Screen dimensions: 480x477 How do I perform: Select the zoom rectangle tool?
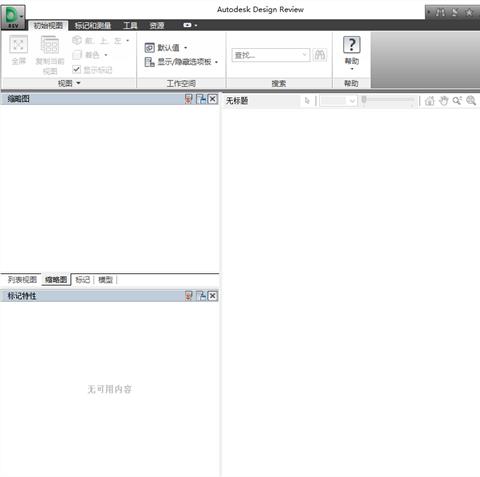coord(471,100)
